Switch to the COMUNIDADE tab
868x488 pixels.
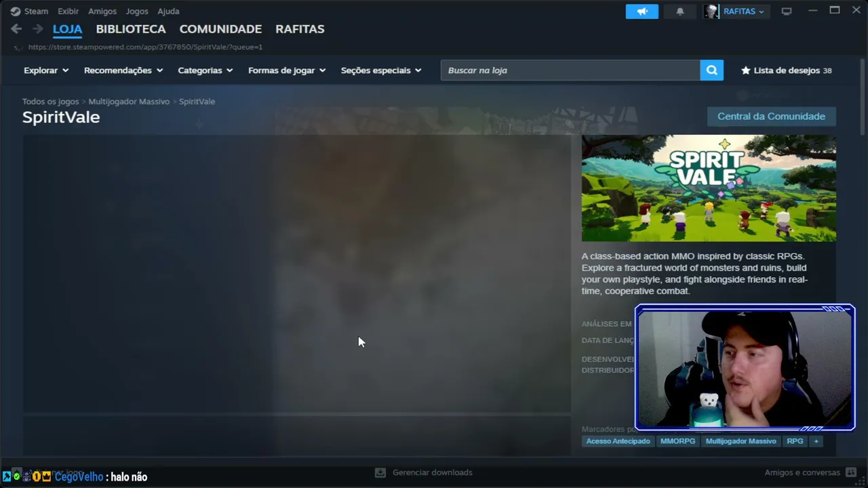(x=220, y=29)
